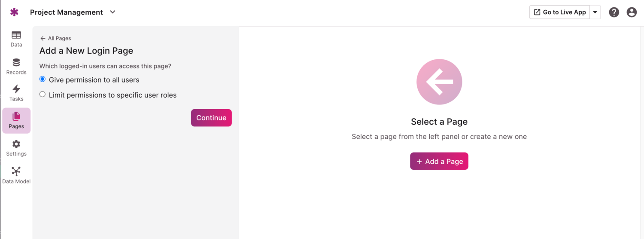
Task: Open the Pages section in sidebar
Action: pos(16,120)
